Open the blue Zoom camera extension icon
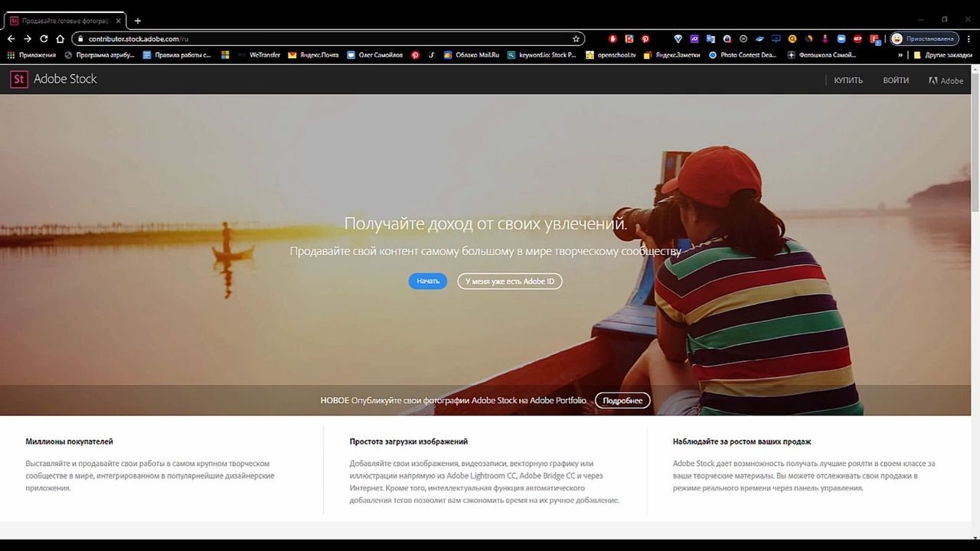Screen dimensions: 980x551 click(x=841, y=38)
